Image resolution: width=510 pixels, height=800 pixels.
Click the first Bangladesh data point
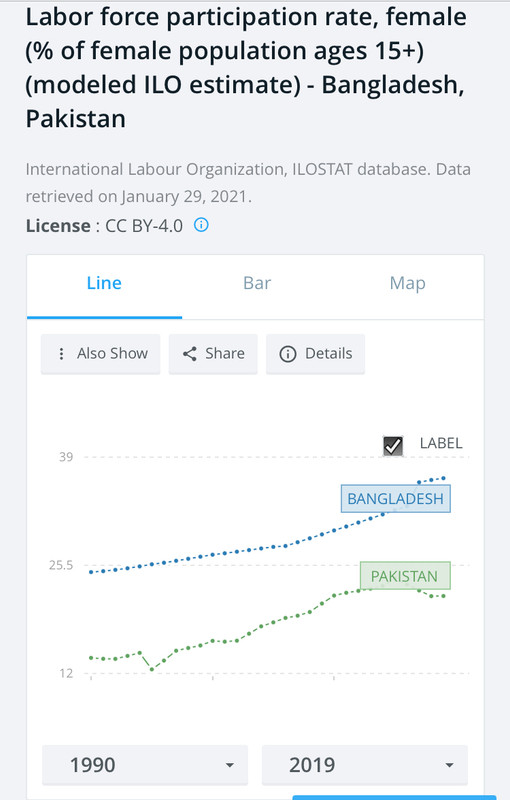click(x=91, y=572)
